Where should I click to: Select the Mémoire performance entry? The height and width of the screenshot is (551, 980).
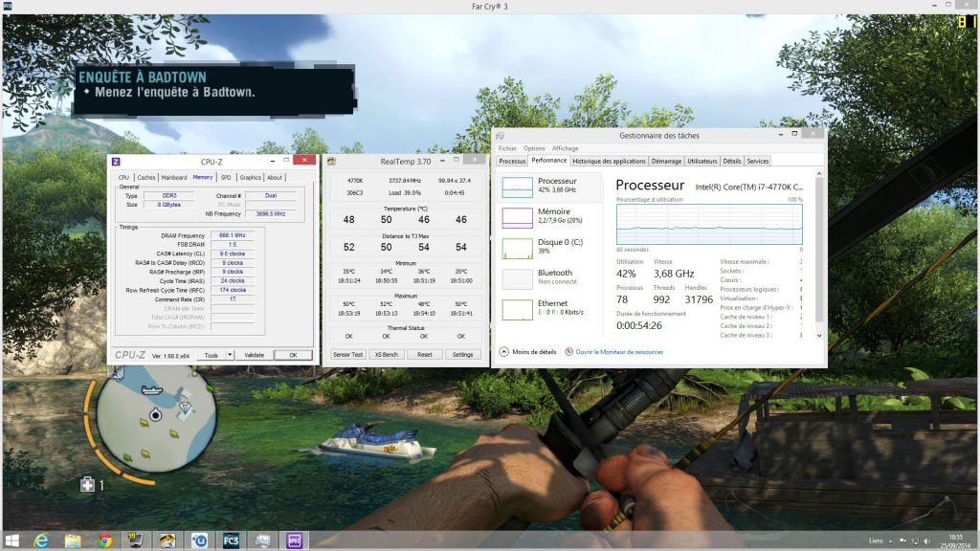[x=550, y=216]
